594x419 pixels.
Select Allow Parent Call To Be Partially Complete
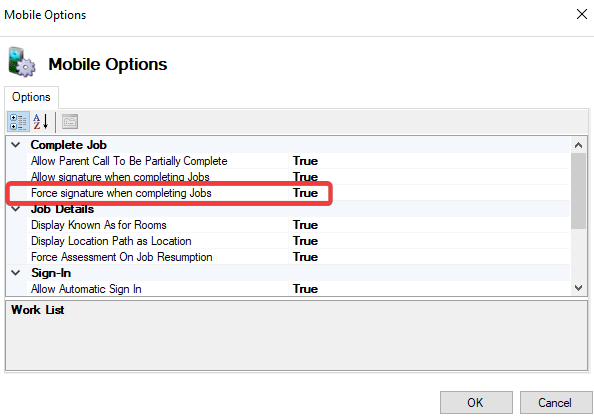(129, 161)
